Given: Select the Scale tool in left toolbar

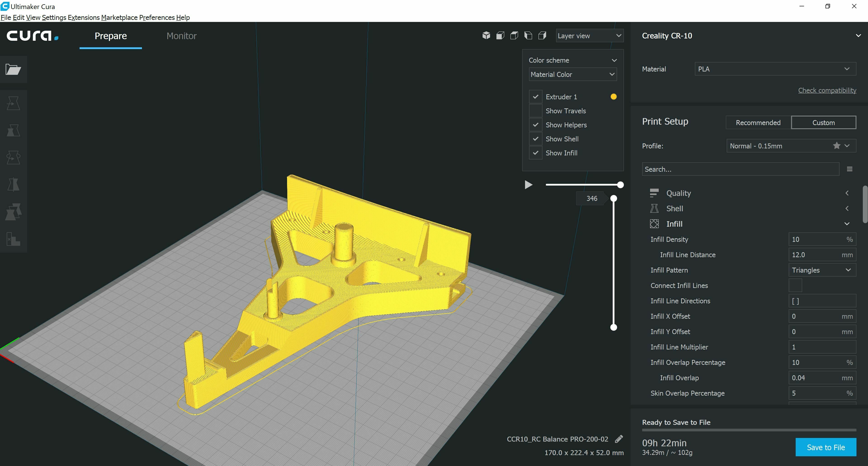Looking at the screenshot, I should pos(14,130).
